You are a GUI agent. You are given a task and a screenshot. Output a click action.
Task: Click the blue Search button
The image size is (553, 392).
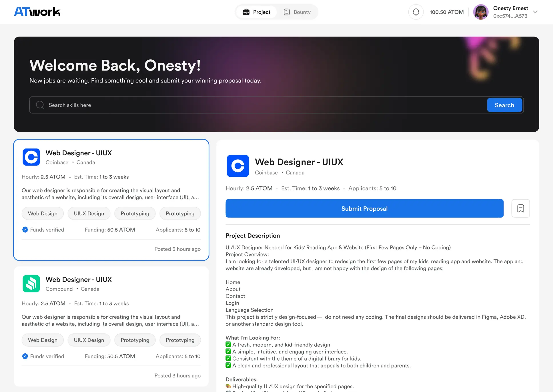click(x=504, y=105)
